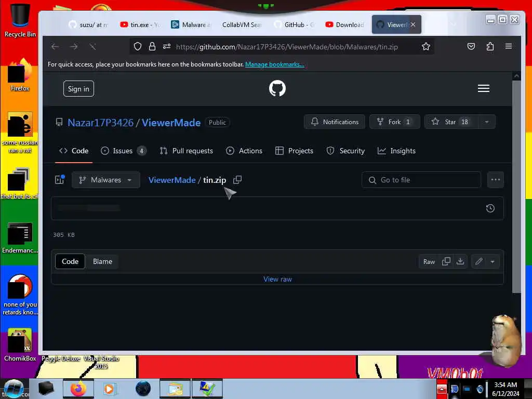This screenshot has width=532, height=399.
Task: Open Firefox application menu
Action: coord(508,46)
